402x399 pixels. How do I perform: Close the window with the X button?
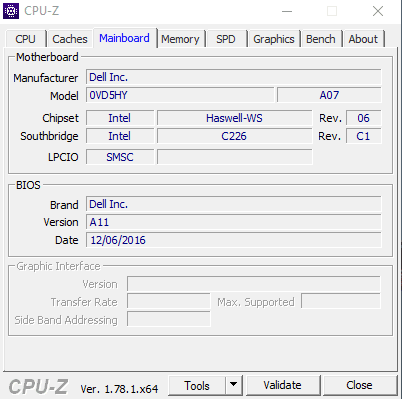378,11
